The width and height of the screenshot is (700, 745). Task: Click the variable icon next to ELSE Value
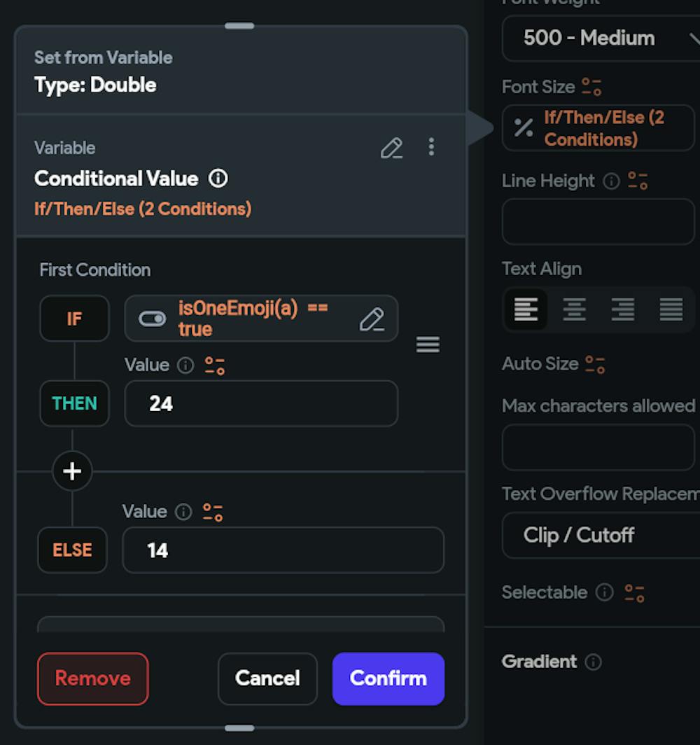[213, 512]
